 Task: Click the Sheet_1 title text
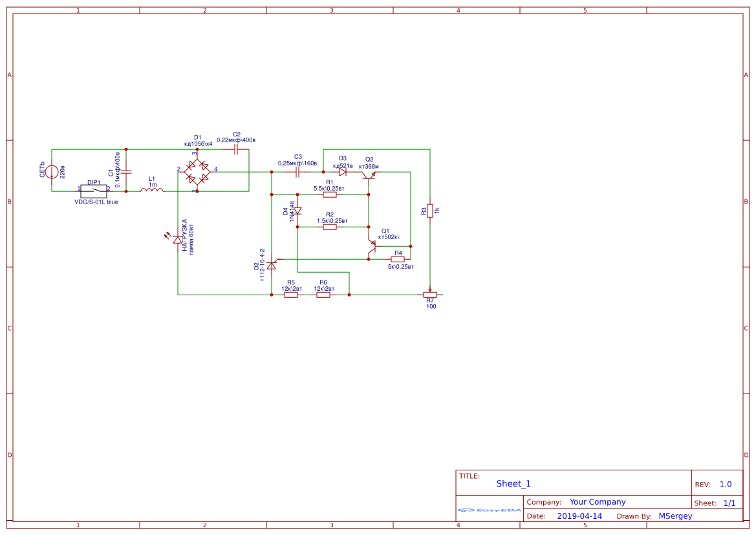(513, 483)
